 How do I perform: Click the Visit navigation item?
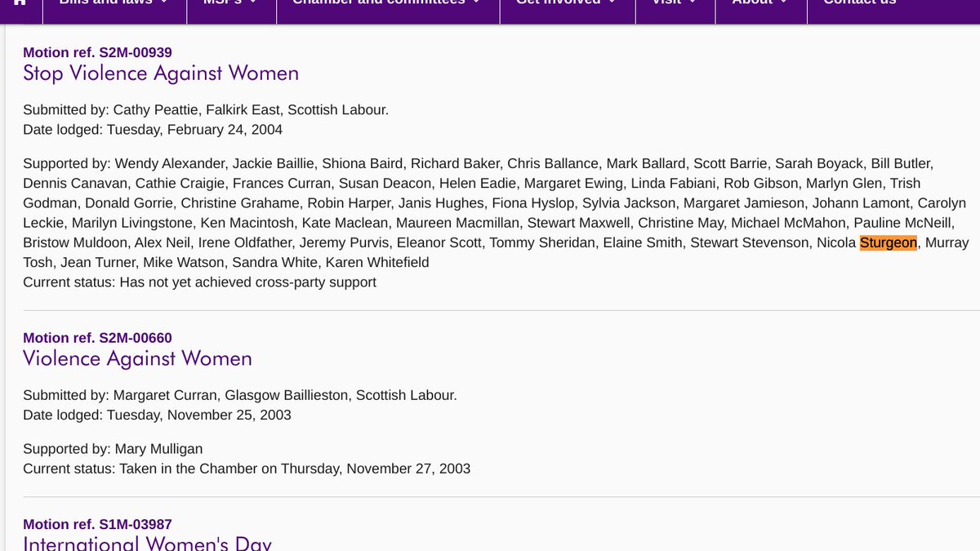(x=671, y=4)
